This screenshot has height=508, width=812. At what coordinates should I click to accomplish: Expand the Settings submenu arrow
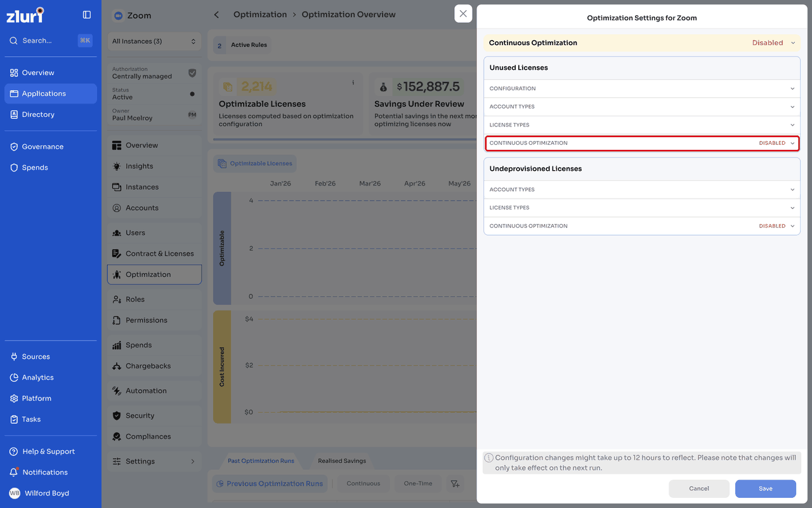pos(193,462)
